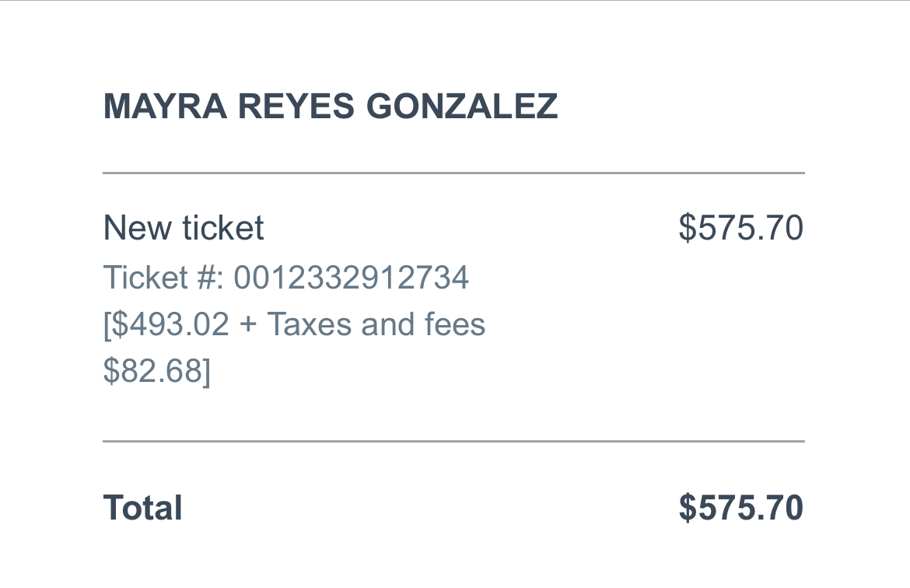Screen dimensions: 910x588
Task: Click the "Taxes and fees" text
Action: point(376,324)
